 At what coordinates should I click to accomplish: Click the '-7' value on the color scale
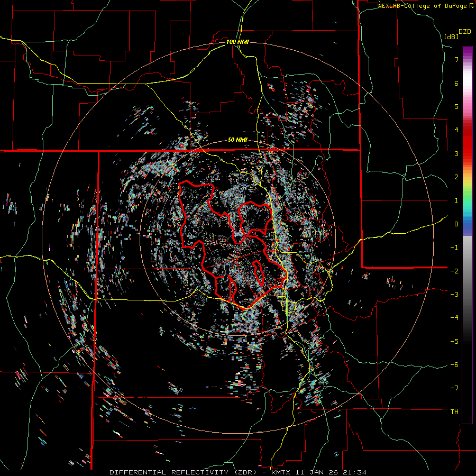454,388
